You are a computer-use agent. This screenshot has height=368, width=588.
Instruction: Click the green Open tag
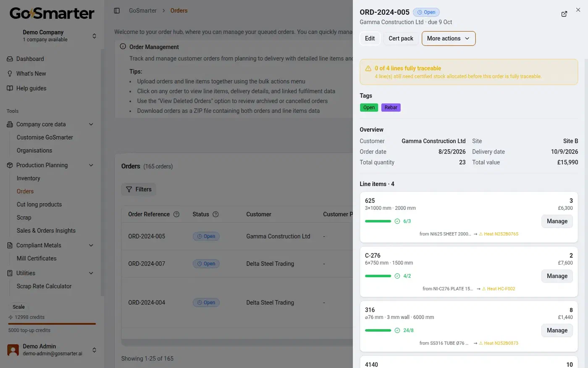pos(369,108)
